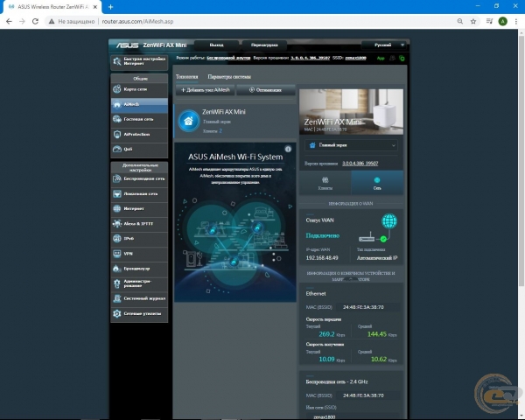Open the Network Map page
Viewport: 525px width, 420px height.
(139, 89)
